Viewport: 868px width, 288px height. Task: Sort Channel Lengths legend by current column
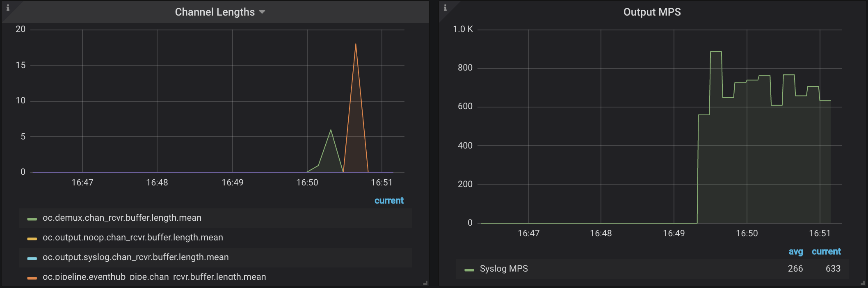click(x=389, y=201)
